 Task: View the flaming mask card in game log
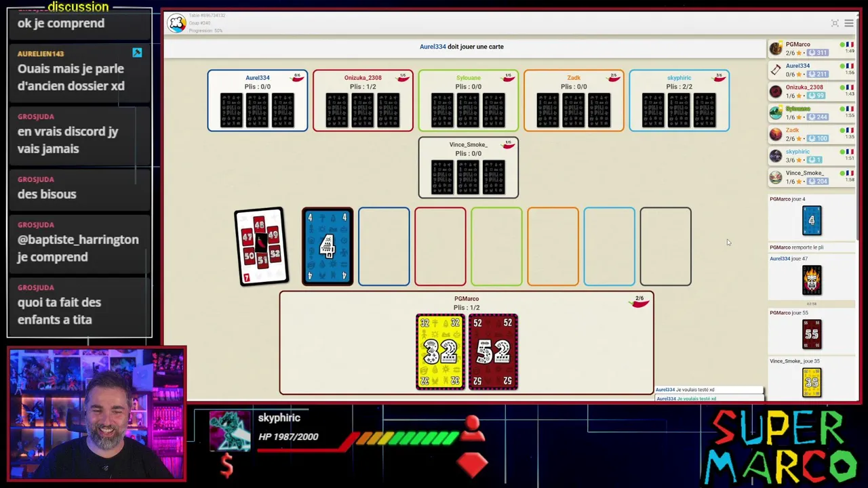point(812,280)
